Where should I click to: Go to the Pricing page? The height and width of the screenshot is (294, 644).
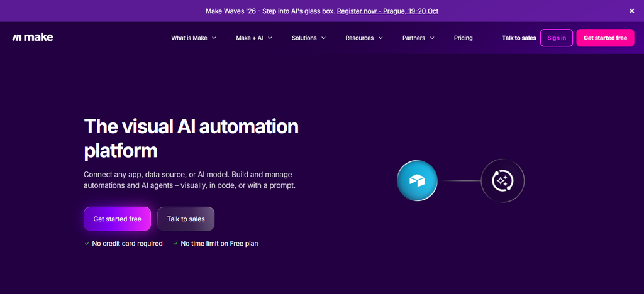tap(464, 38)
